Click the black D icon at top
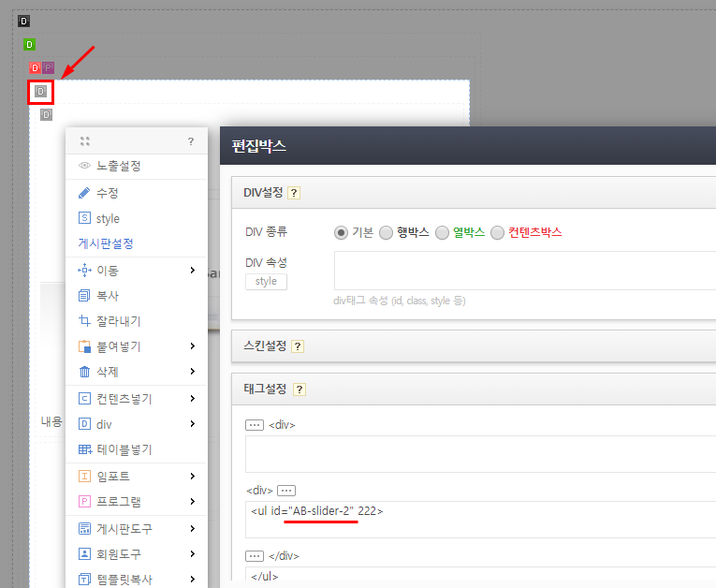 (x=24, y=21)
